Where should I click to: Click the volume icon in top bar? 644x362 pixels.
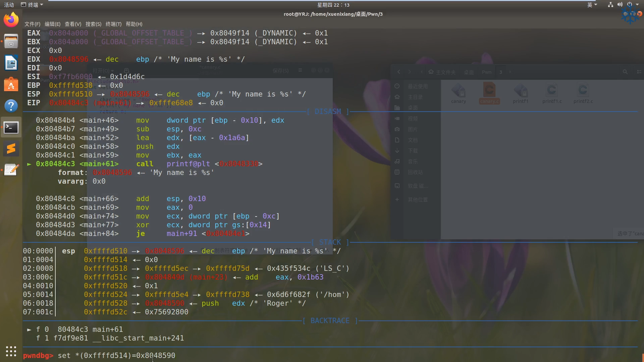tap(620, 5)
